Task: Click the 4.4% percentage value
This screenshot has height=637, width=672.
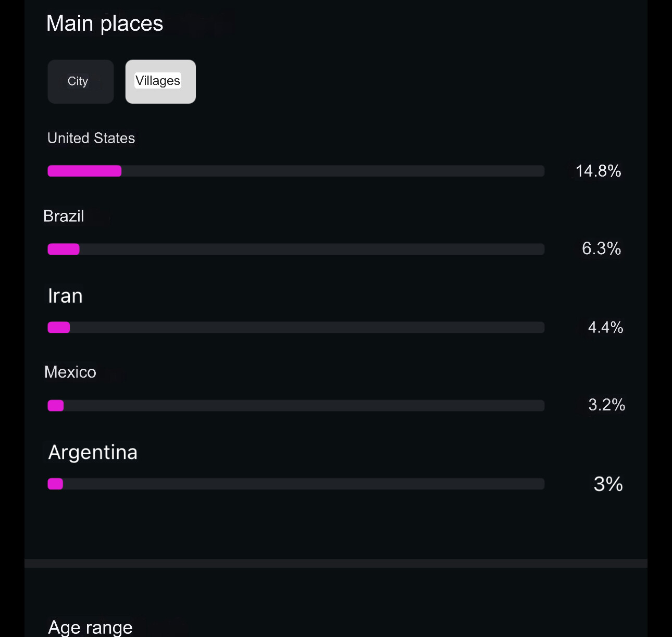Action: pyautogui.click(x=605, y=327)
